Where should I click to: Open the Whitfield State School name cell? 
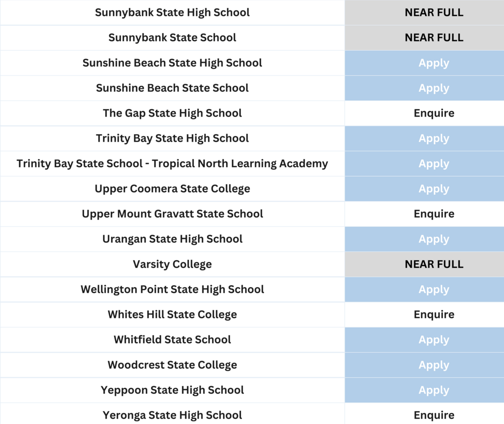[x=172, y=340]
